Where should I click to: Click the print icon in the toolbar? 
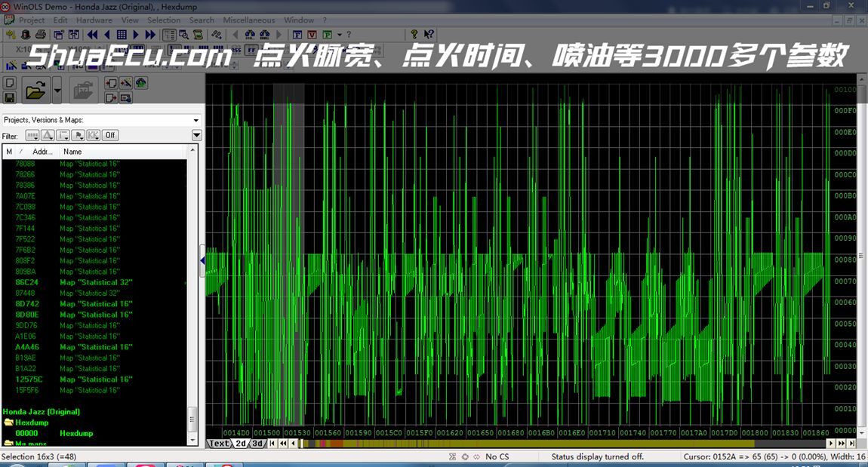click(41, 35)
